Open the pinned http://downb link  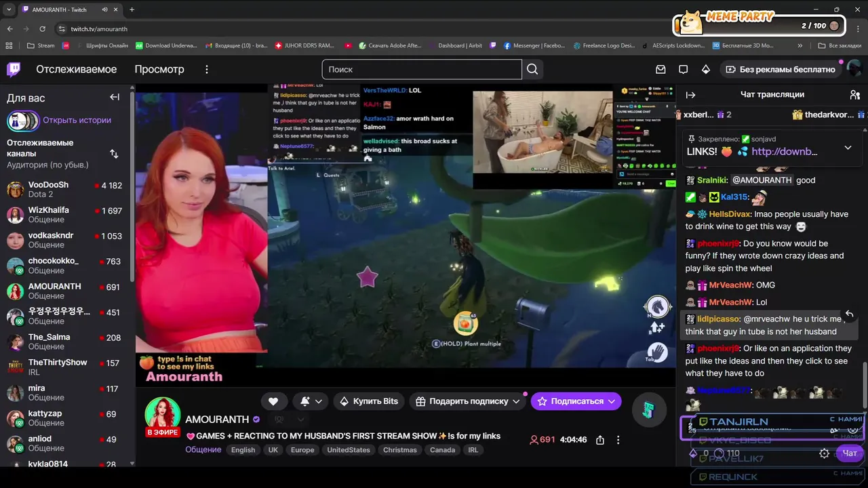785,152
